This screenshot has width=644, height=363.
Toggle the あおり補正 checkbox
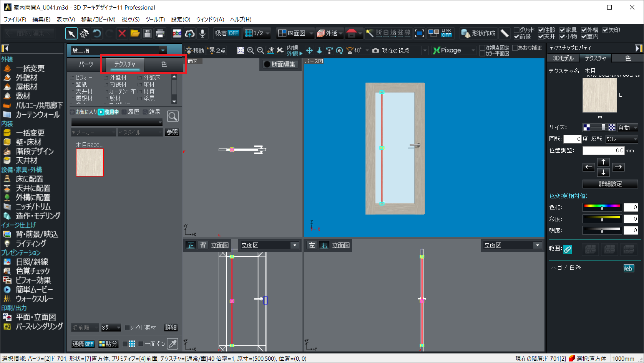click(x=515, y=48)
